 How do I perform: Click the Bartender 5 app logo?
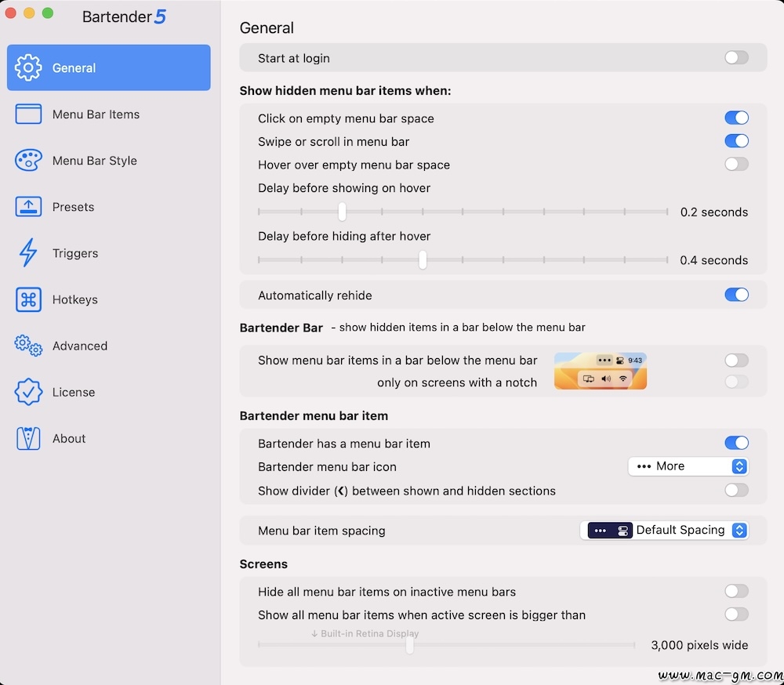coord(124,16)
